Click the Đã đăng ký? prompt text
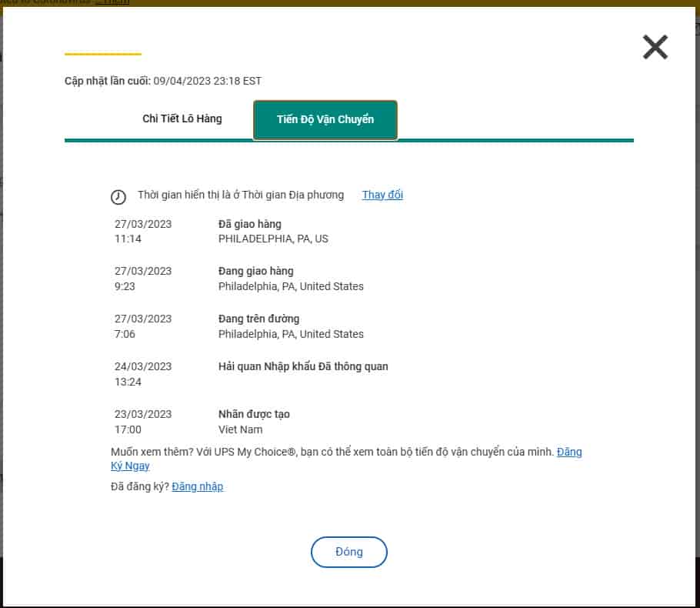Screen dimensions: 700x608 (140, 486)
